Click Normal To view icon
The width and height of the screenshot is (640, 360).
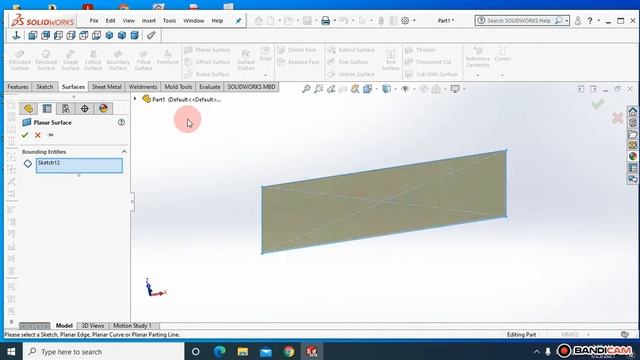click(x=16, y=36)
